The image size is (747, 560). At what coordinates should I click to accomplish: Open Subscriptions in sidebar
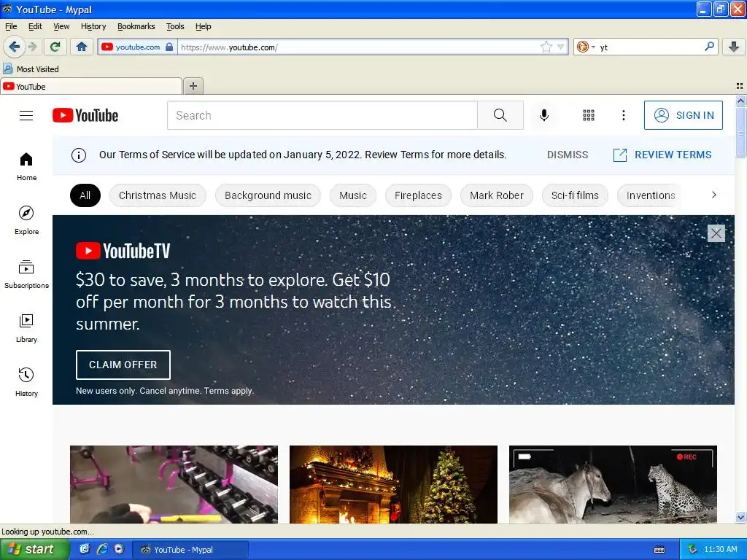[27, 275]
